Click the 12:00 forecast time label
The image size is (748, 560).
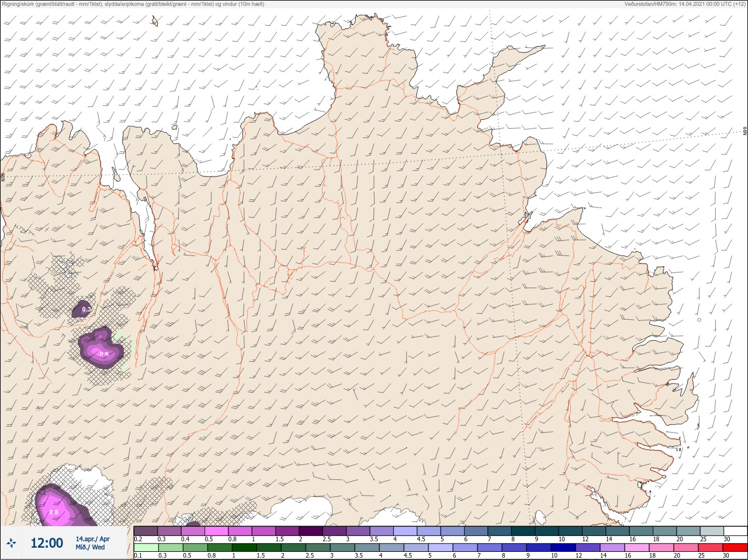(47, 543)
